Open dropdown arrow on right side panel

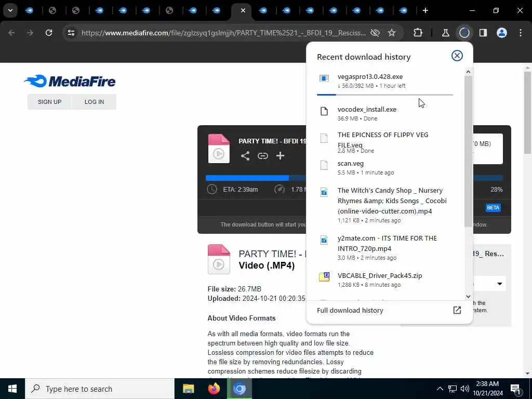coord(500,284)
